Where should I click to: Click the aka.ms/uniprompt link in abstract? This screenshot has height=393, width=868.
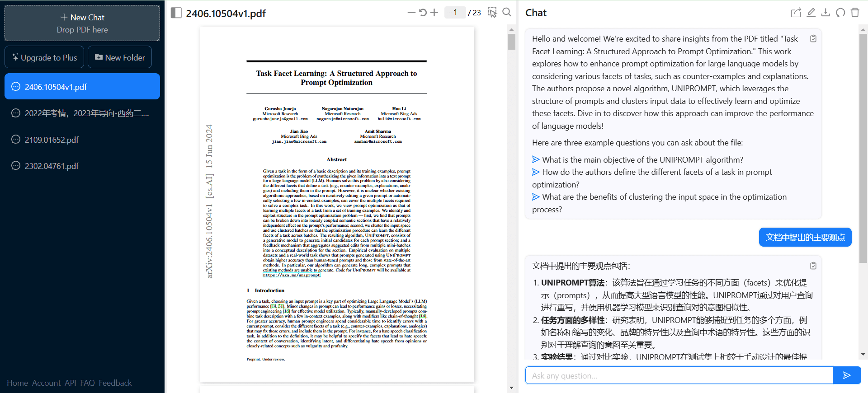(292, 275)
